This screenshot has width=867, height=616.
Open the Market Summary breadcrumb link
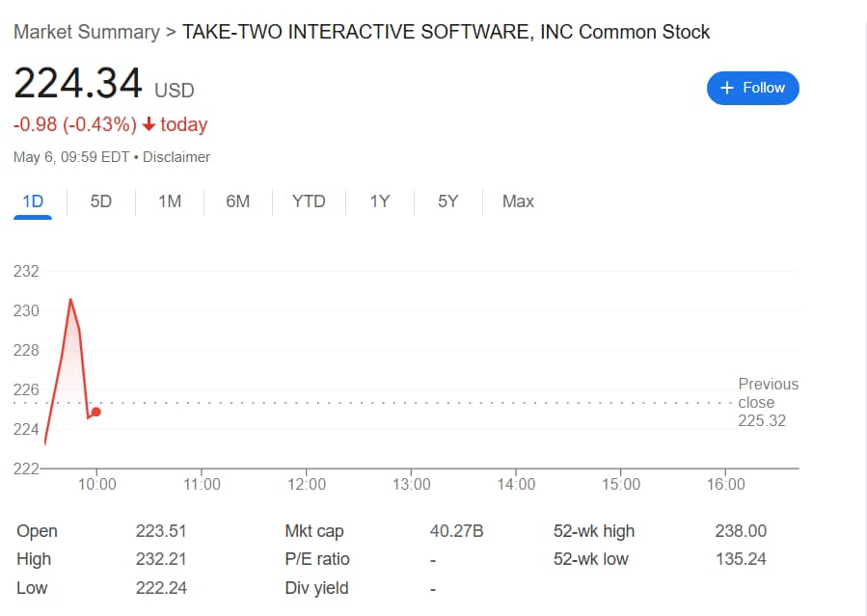86,32
